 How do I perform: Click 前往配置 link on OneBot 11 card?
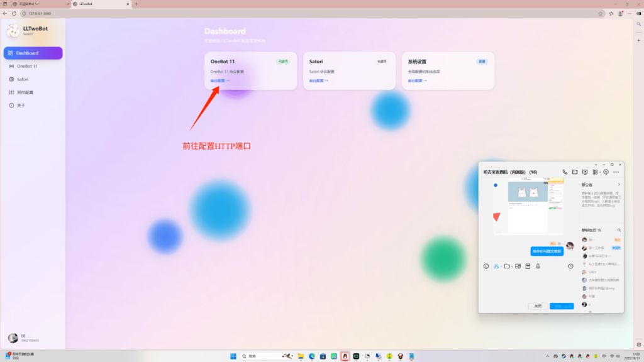click(x=220, y=80)
